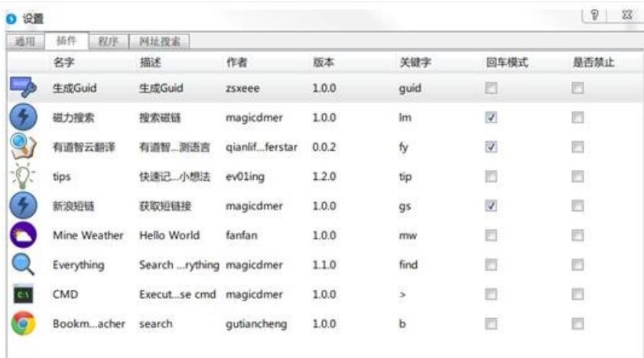Viewport: 644px width, 358px height.
Task: Select the 有道智云翻译 plugin name
Action: pyautogui.click(x=84, y=147)
